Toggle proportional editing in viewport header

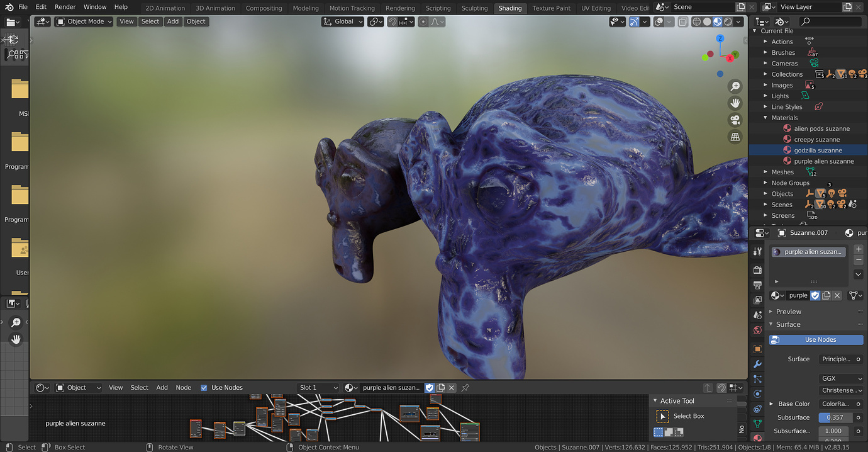click(x=423, y=21)
